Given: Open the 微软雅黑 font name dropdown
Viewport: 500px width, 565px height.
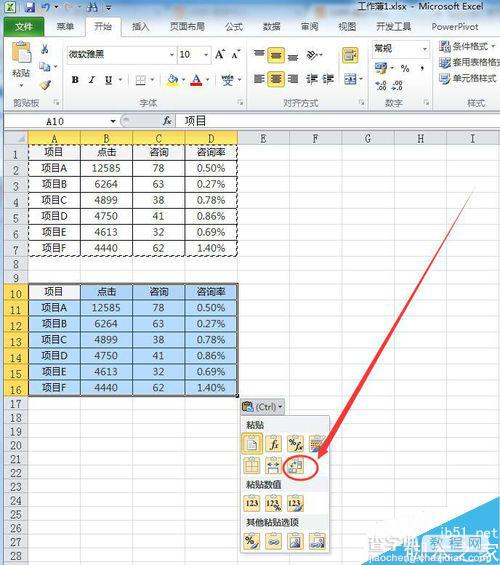Looking at the screenshot, I should pyautogui.click(x=172, y=55).
